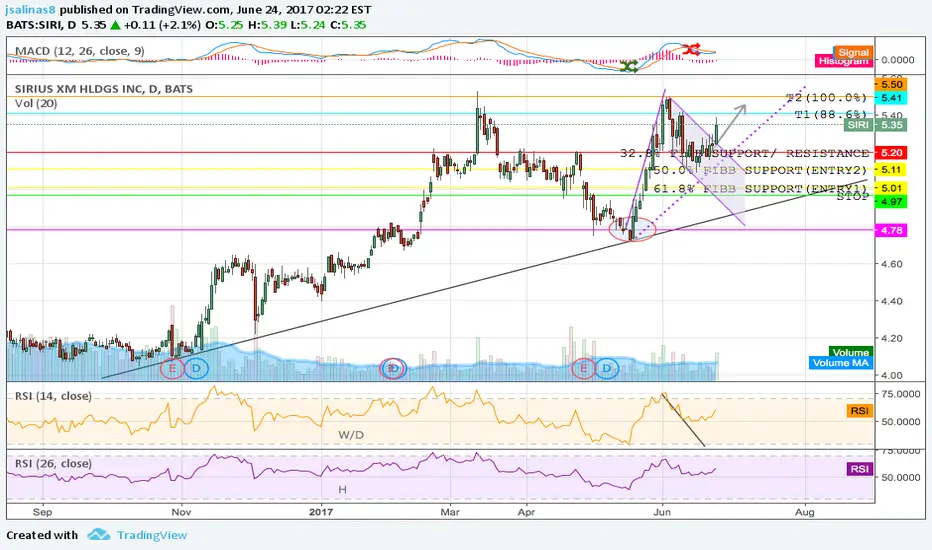The height and width of the screenshot is (550, 932).
Task: Click the RSI (26, close) indicator title
Action: pyautogui.click(x=53, y=464)
